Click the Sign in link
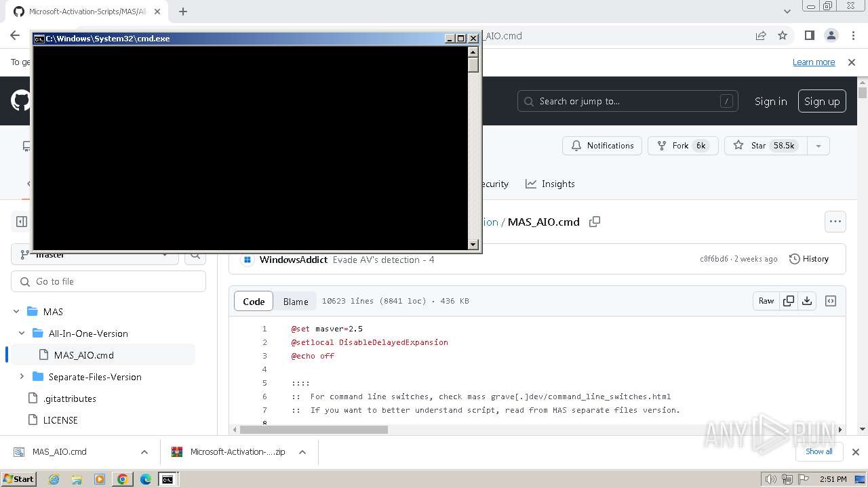The width and height of the screenshot is (868, 488). 771,101
